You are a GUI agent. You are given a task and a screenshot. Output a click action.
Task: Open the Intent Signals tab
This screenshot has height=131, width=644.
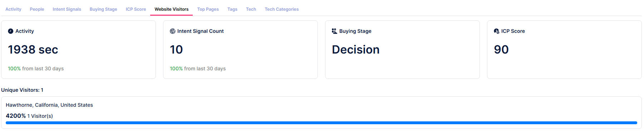[67, 9]
